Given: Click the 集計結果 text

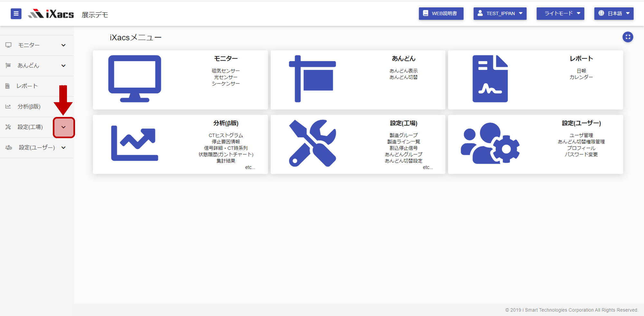Looking at the screenshot, I should click(x=226, y=161).
